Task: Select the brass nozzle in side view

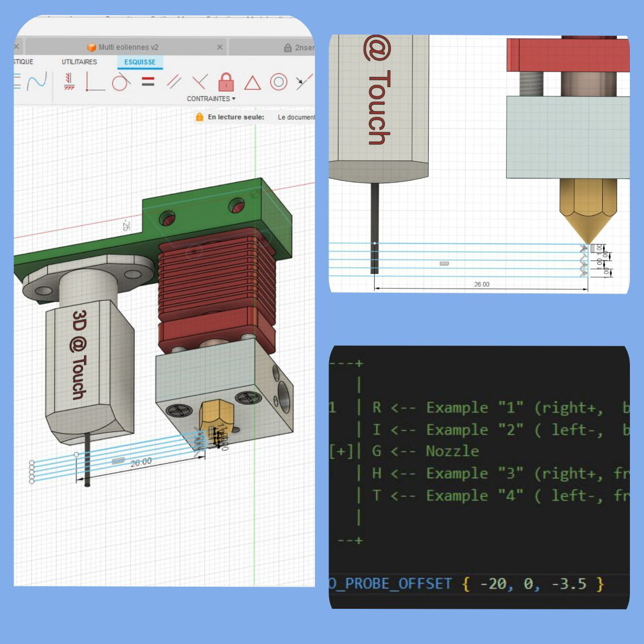Action: click(588, 211)
